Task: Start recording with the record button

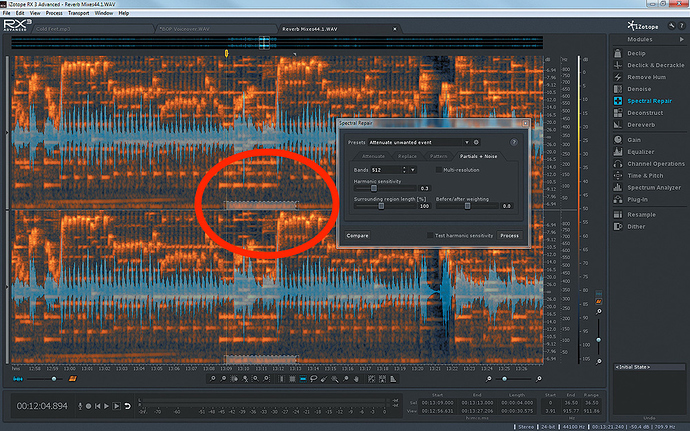Action: (88, 406)
